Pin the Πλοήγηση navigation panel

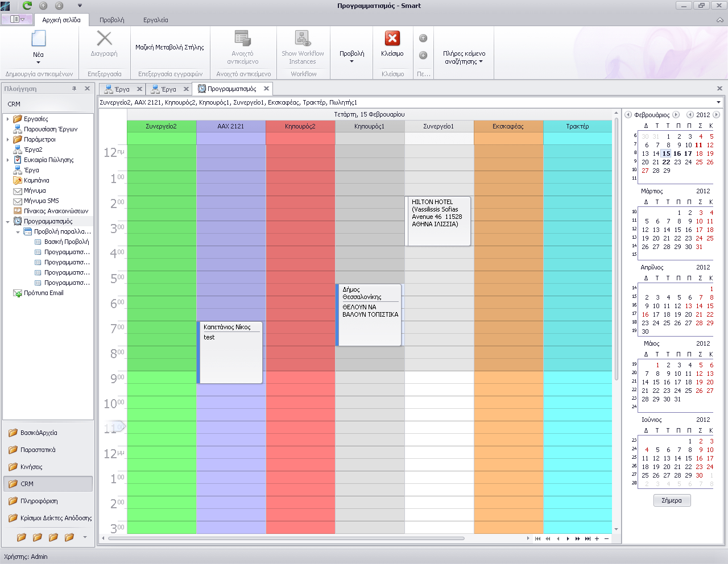75,89
